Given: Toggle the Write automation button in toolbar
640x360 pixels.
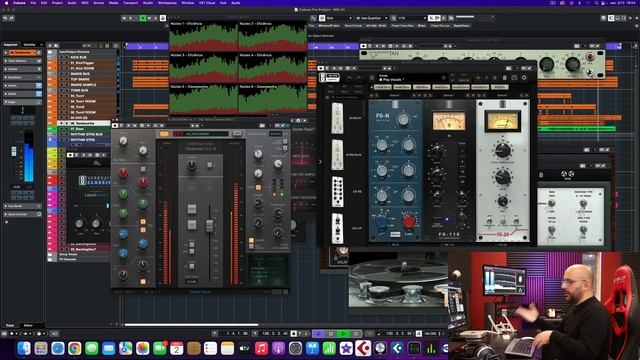Looking at the screenshot, I should [x=149, y=18].
